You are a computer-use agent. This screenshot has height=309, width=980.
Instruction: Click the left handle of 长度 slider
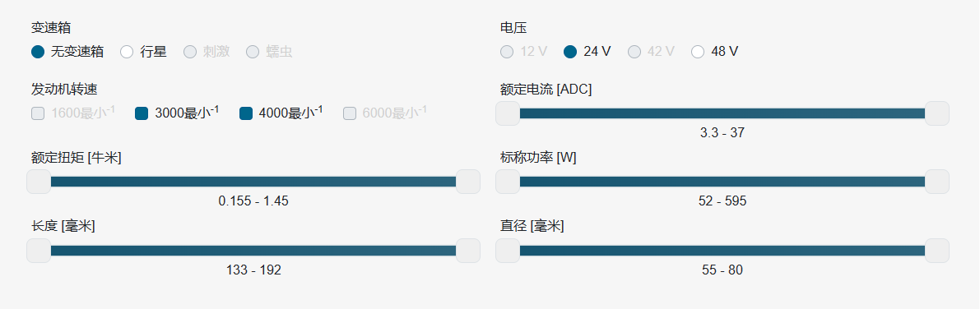(39, 251)
